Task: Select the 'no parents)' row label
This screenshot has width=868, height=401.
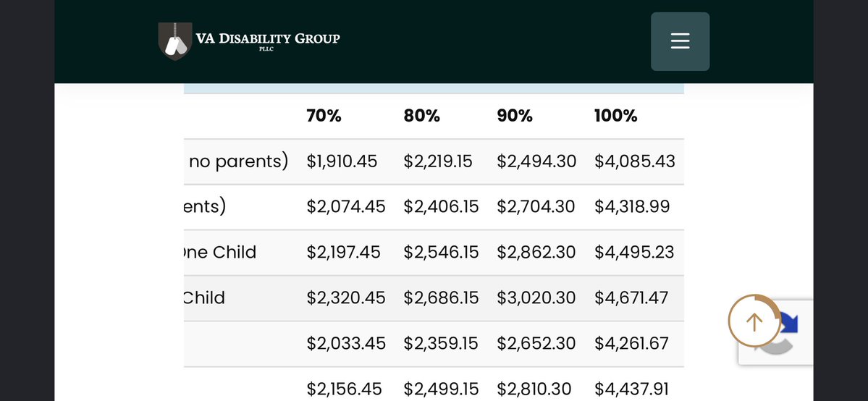Action: pos(239,161)
